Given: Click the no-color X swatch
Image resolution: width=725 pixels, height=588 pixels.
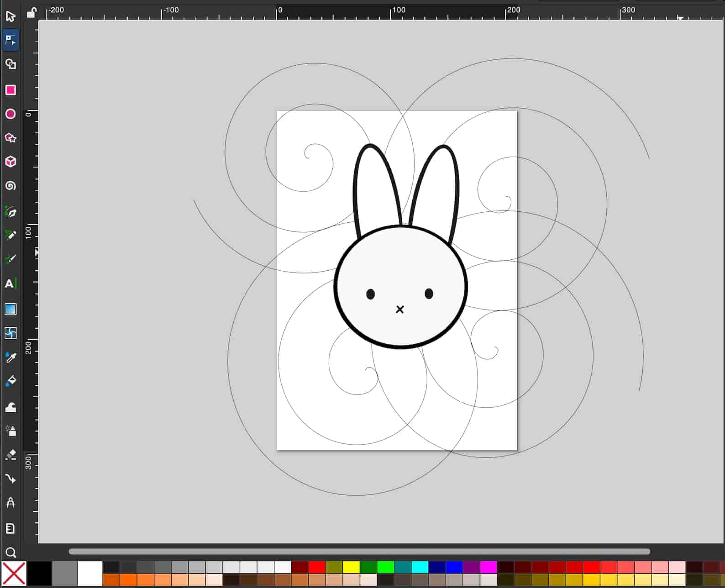Looking at the screenshot, I should (14, 574).
